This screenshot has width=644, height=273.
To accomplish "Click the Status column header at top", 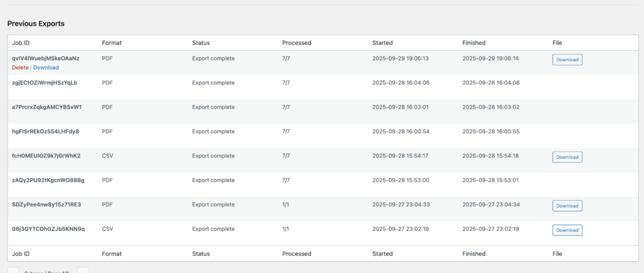I will (201, 43).
